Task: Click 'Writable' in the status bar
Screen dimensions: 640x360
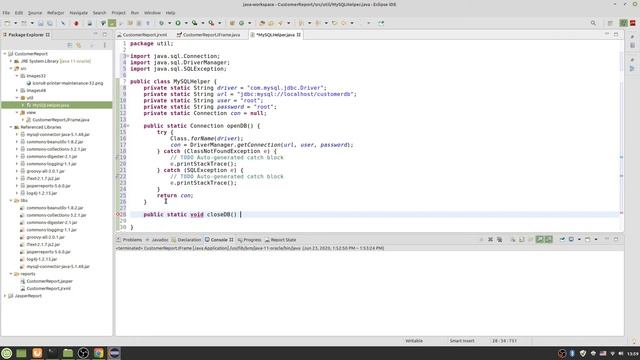Action: 414,341
